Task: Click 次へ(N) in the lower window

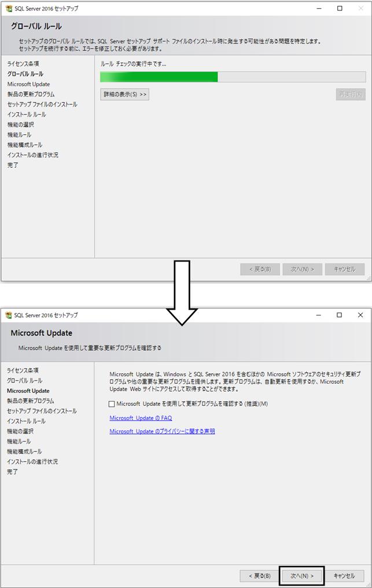Action: coord(302,576)
